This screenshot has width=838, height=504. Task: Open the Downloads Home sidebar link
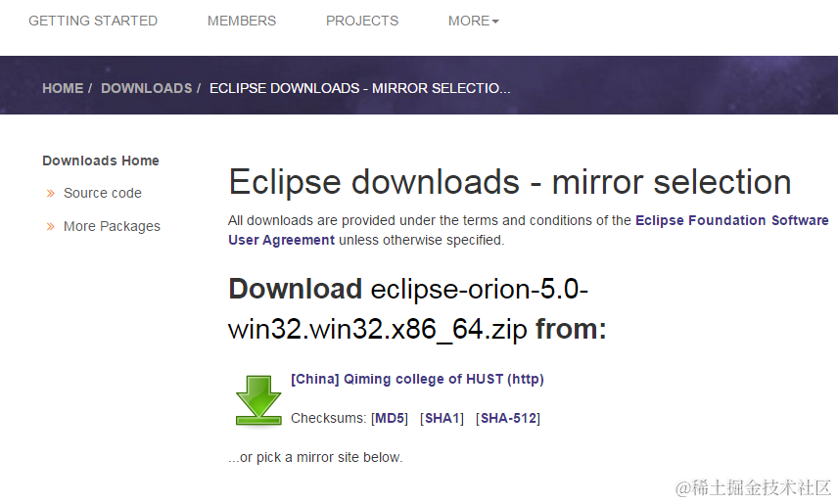tap(101, 160)
